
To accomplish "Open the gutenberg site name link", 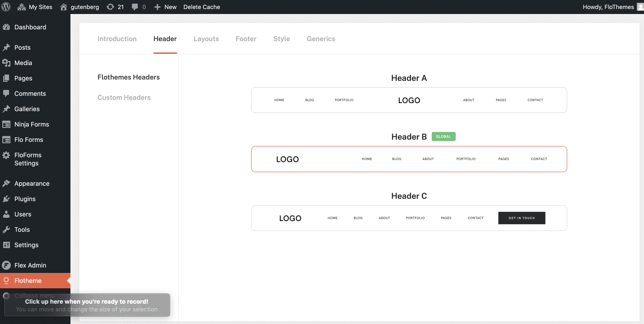I will click(x=85, y=7).
